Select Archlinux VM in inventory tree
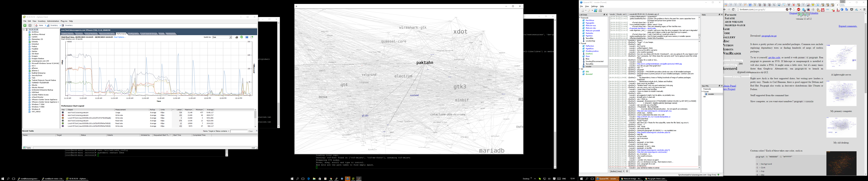 point(35,32)
